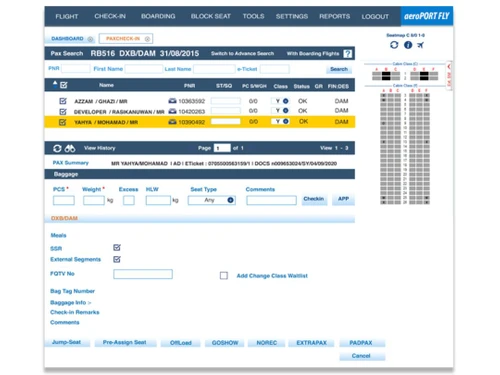This screenshot has height=375, width=500.
Task: Click refresh icon beside View History
Action: pyautogui.click(x=57, y=148)
